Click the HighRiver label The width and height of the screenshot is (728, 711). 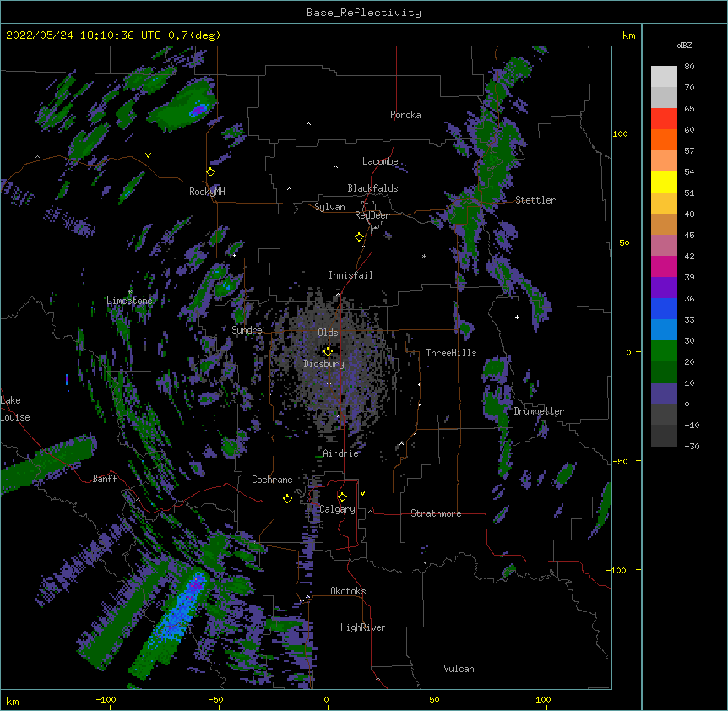point(363,627)
